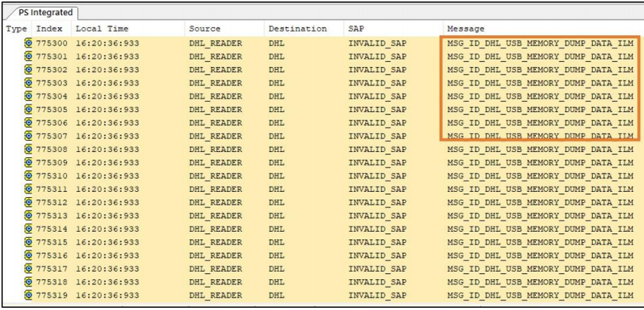Viewport: 644px width, 310px height.
Task: Click the type icon for row 775309
Action: (x=29, y=163)
